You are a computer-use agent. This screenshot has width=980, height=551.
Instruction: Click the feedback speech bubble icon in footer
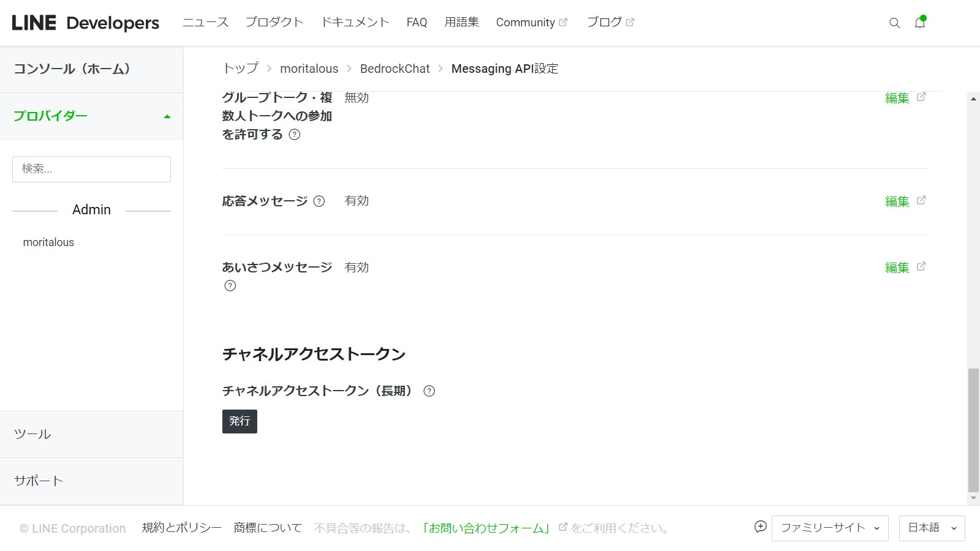pyautogui.click(x=760, y=527)
